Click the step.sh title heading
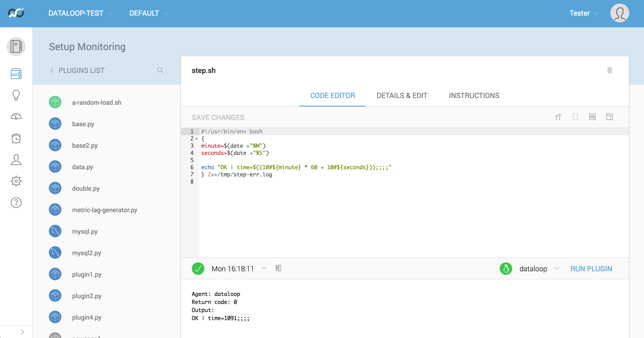This screenshot has height=338, width=644. pos(203,71)
